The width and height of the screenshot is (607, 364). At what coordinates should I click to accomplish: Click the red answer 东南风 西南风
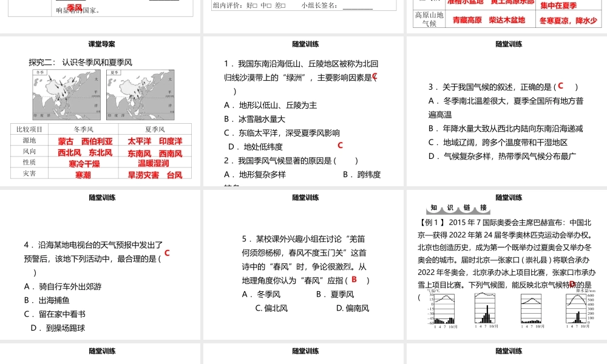(155, 153)
